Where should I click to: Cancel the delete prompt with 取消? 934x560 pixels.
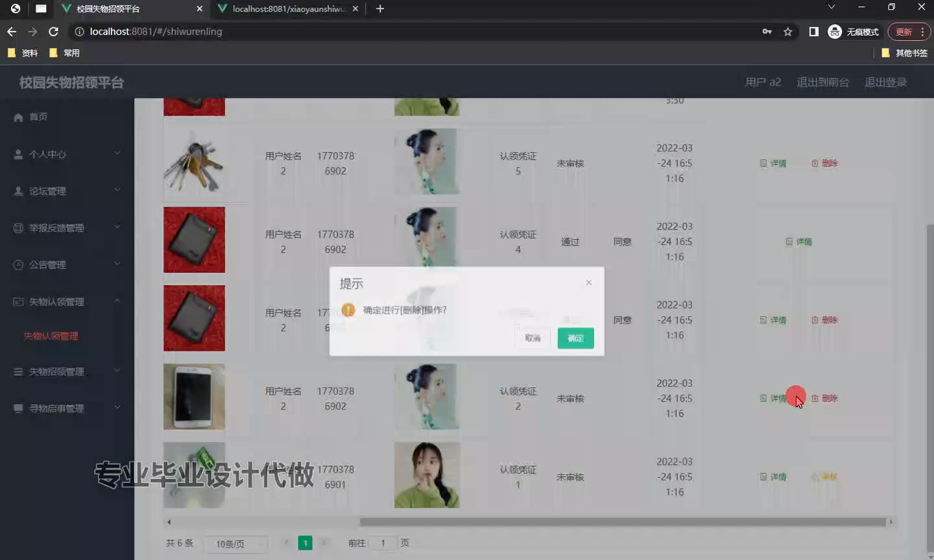pos(533,338)
